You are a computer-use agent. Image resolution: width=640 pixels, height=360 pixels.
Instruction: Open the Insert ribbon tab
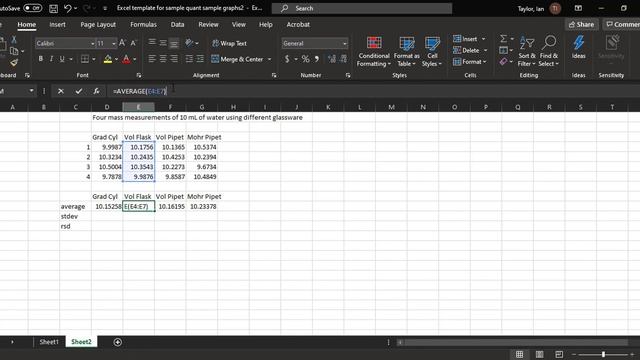click(57, 24)
